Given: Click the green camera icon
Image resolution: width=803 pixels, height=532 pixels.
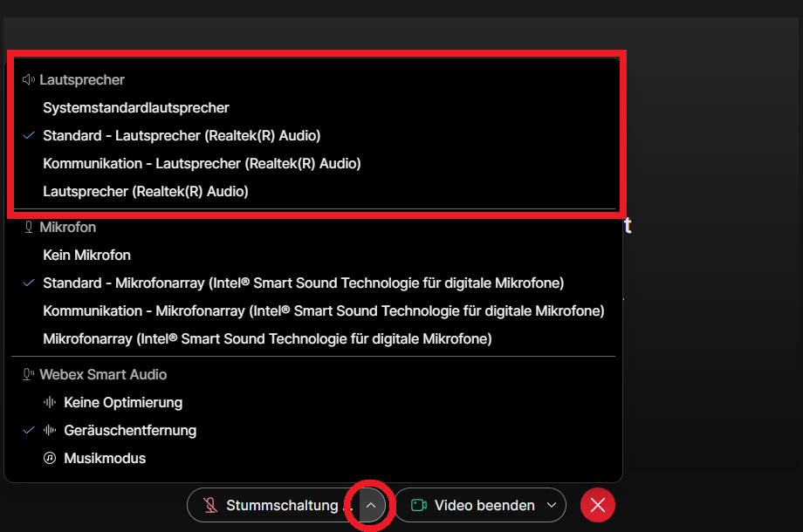Looking at the screenshot, I should [x=418, y=505].
